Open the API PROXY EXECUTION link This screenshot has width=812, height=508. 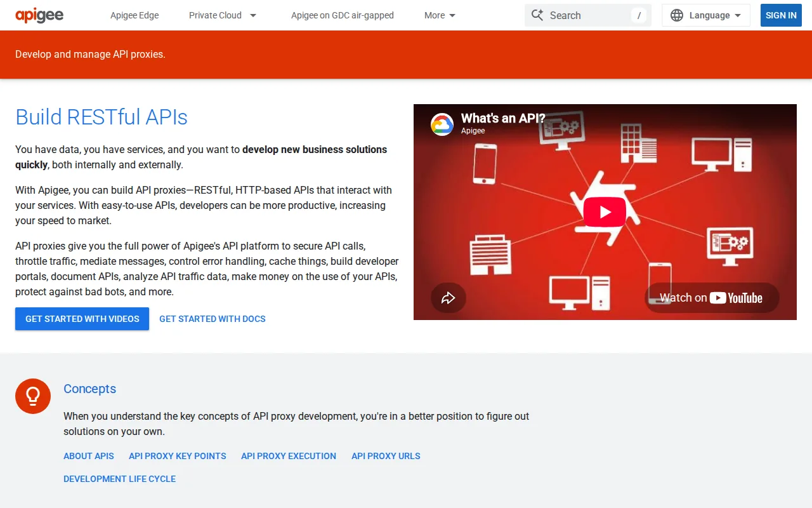289,456
